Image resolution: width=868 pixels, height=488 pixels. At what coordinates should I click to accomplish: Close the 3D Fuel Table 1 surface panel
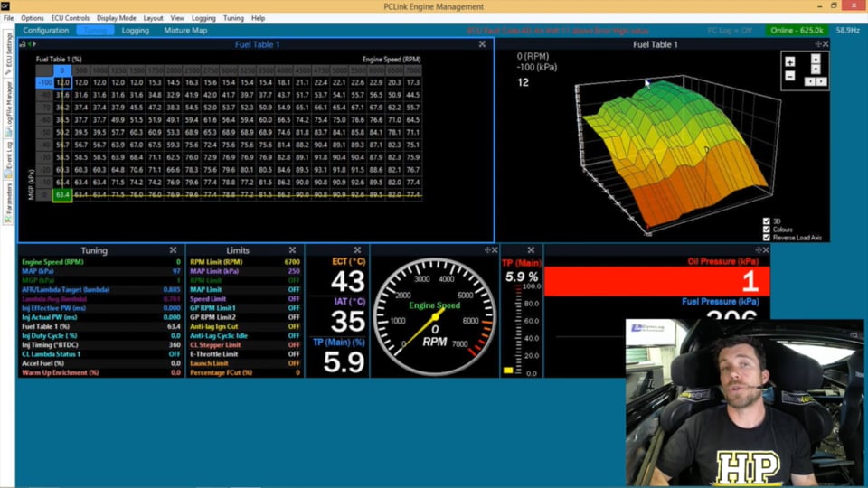[x=826, y=44]
